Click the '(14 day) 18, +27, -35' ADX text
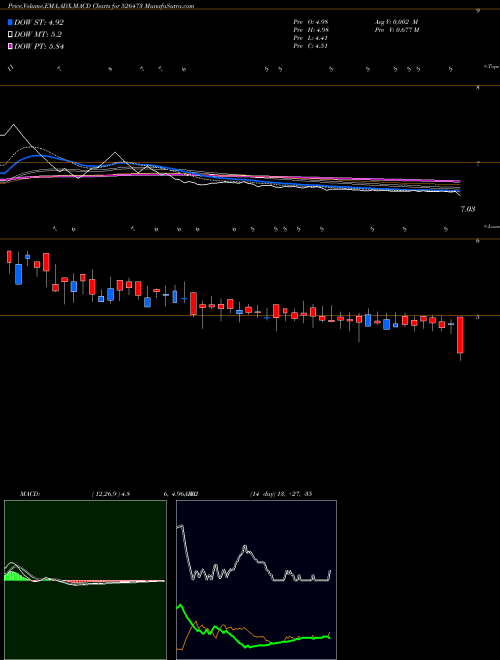500x660 pixels. (280, 494)
